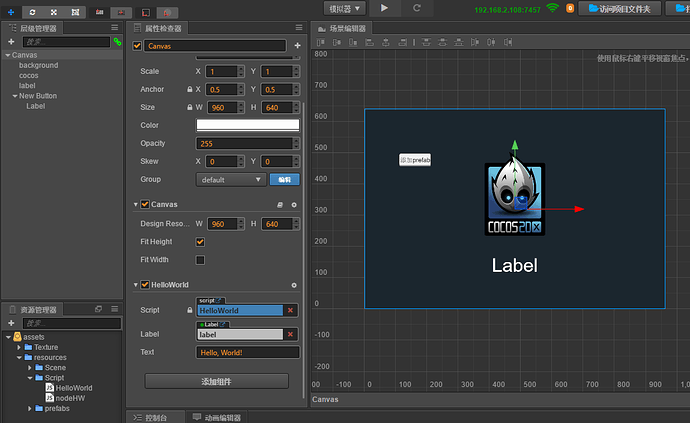This screenshot has height=423, width=690.
Task: Open the Group default dropdown
Action: (231, 180)
